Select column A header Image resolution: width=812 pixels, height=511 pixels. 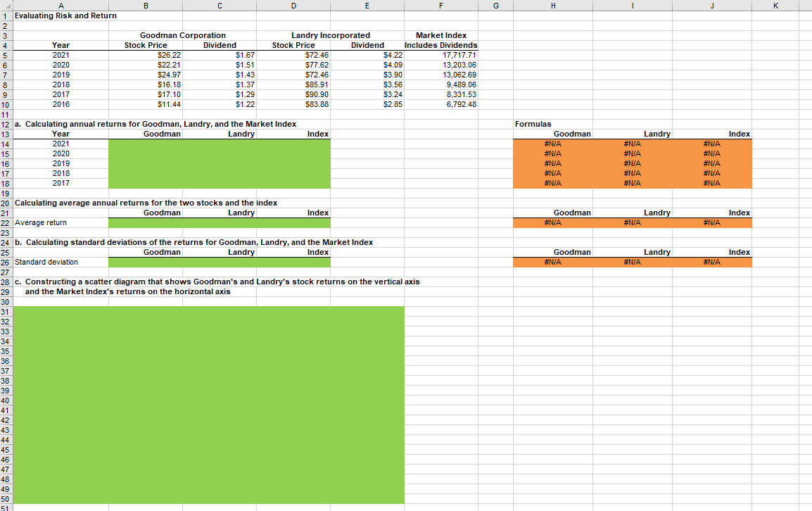[61, 6]
